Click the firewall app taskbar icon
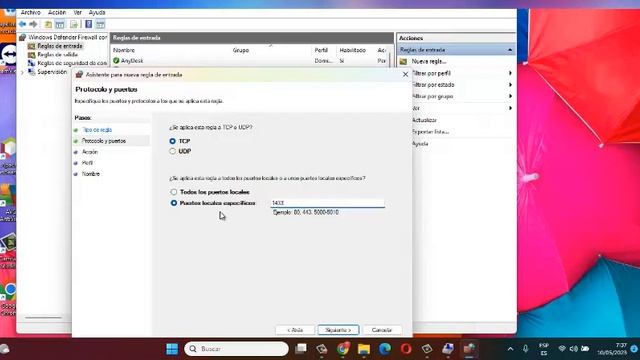Viewport: 640px width, 360px height. (x=469, y=349)
